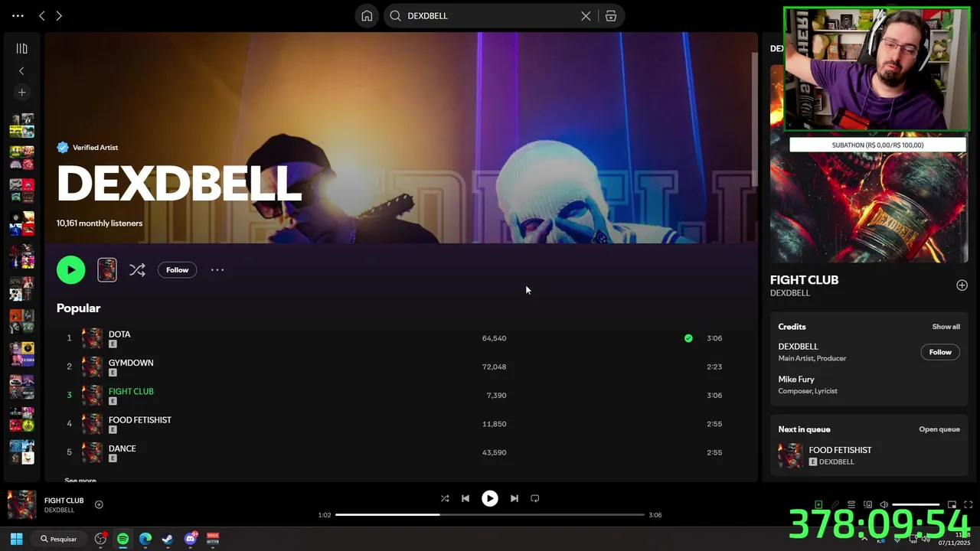Viewport: 980px width, 551px height.
Task: Open the Queue icon in player bar
Action: (851, 504)
